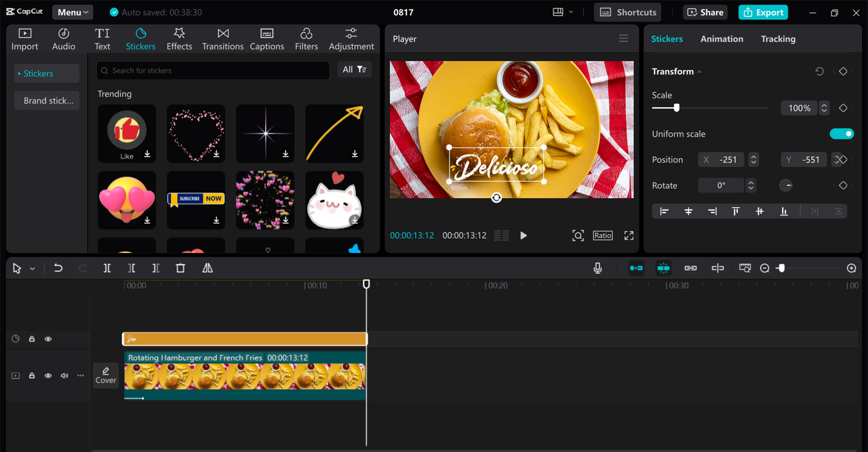Click the Share button

coord(705,12)
